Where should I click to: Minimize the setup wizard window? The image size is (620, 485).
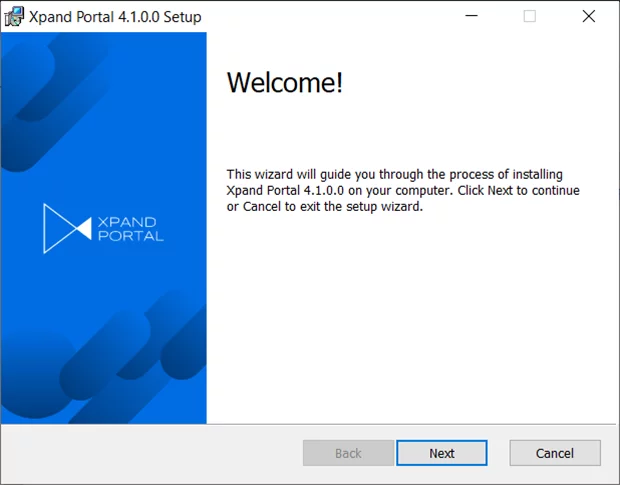pos(472,16)
